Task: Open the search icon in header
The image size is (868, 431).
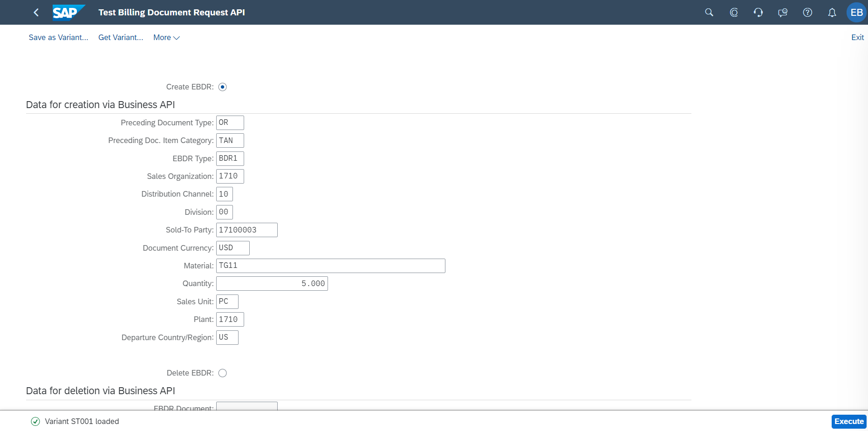Action: [x=709, y=13]
